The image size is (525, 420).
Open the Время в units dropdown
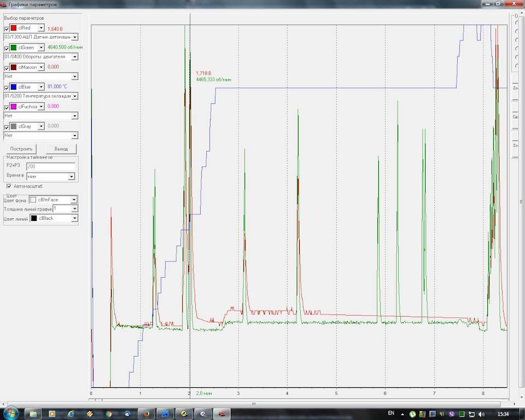[71, 177]
